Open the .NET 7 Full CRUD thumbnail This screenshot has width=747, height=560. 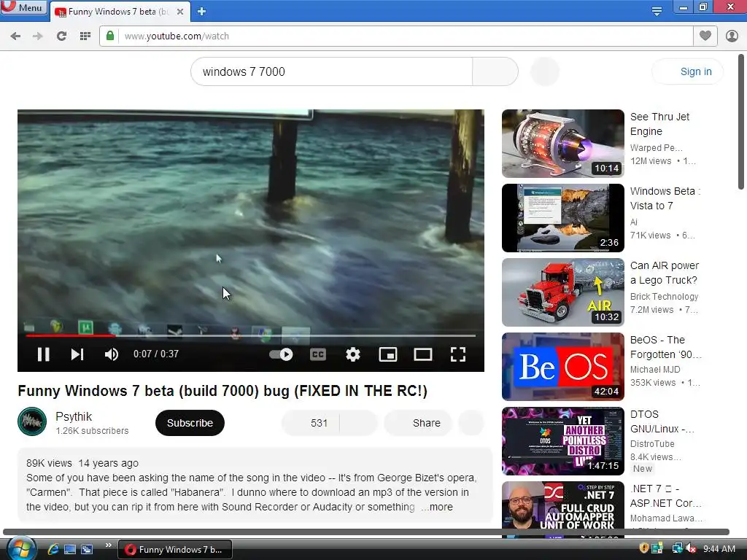(562, 509)
